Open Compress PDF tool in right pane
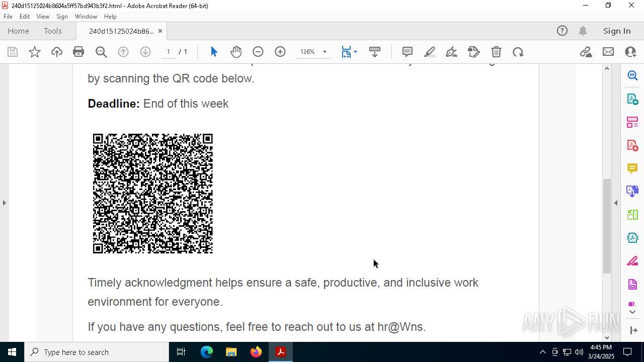This screenshot has width=644, height=362. 632,237
